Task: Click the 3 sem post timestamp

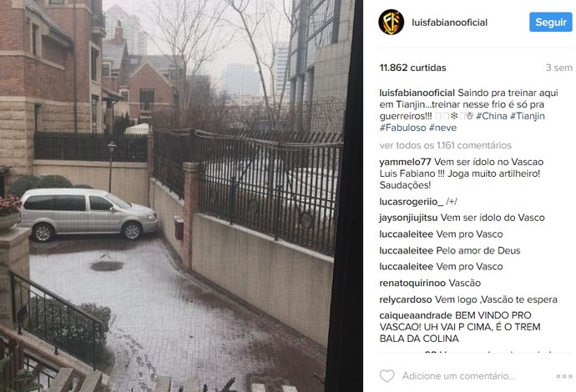Action: pyautogui.click(x=558, y=68)
